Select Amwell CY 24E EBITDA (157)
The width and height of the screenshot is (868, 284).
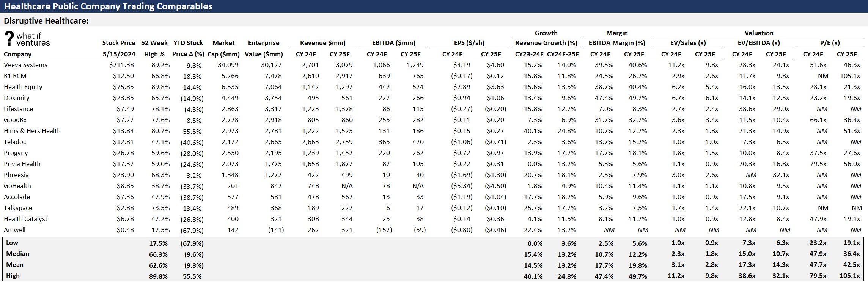pyautogui.click(x=384, y=230)
